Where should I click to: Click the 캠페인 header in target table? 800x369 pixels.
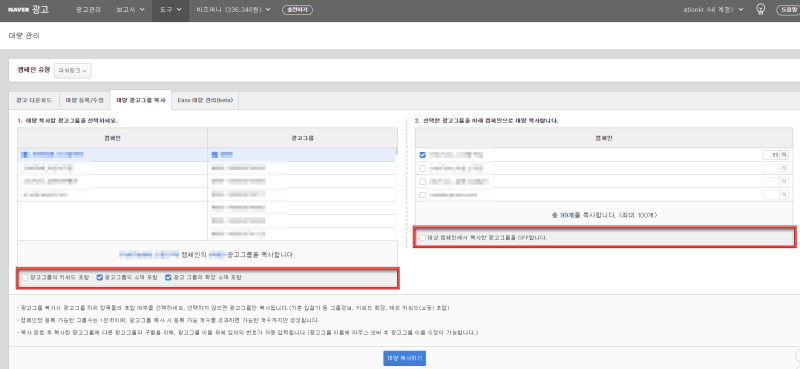coord(604,138)
